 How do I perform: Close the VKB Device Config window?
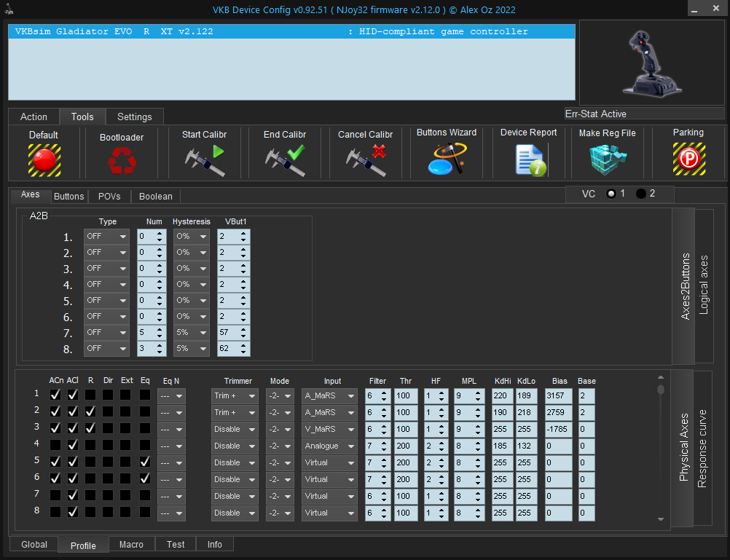[x=716, y=9]
